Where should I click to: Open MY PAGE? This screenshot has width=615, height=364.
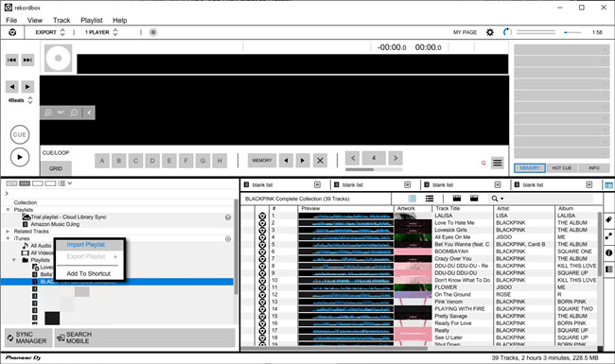(x=465, y=32)
